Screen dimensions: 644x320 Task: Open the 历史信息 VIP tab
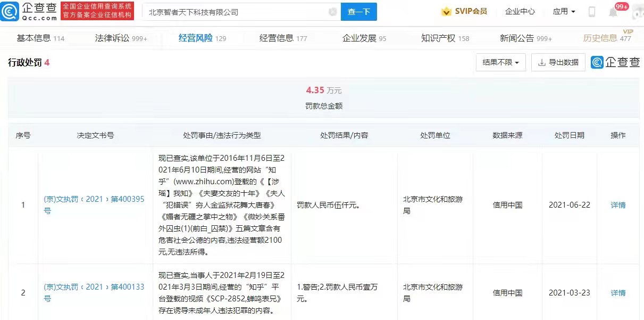tap(608, 37)
